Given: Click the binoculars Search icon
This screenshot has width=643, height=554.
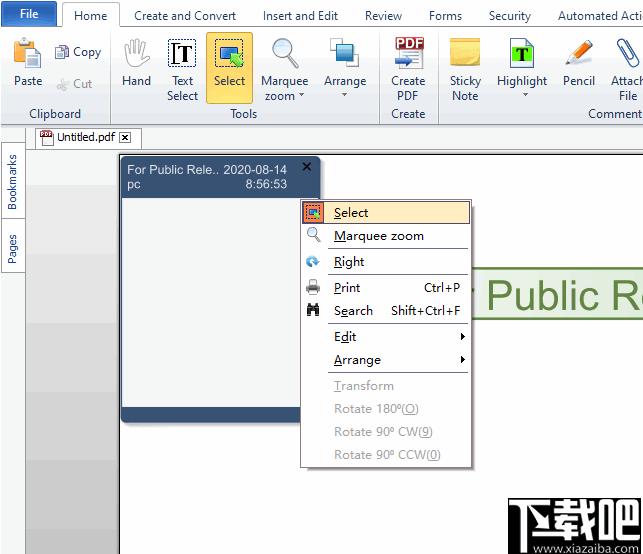Looking at the screenshot, I should coord(313,310).
